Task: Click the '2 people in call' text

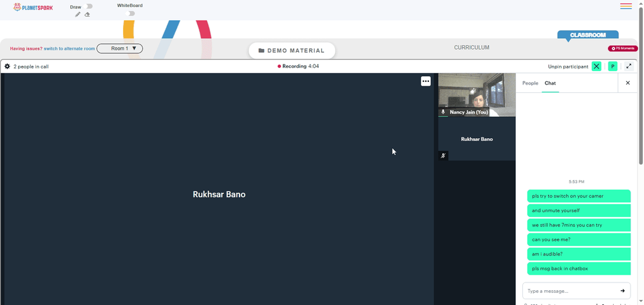Action: point(31,66)
